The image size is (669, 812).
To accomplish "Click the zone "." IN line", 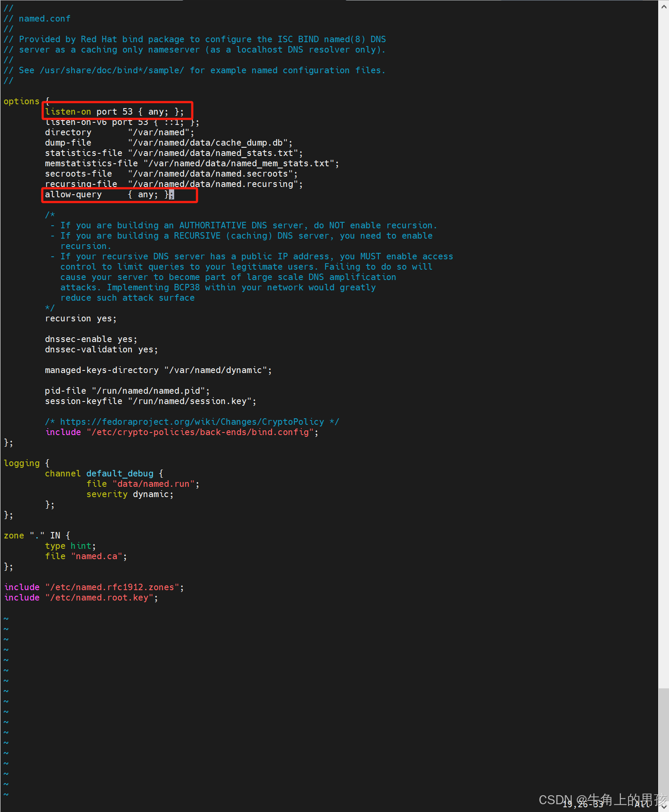I will [37, 535].
